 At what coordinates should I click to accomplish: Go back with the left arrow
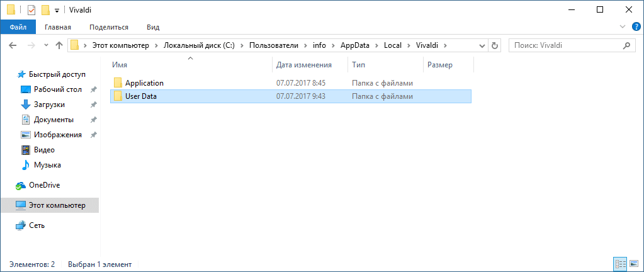[13, 45]
